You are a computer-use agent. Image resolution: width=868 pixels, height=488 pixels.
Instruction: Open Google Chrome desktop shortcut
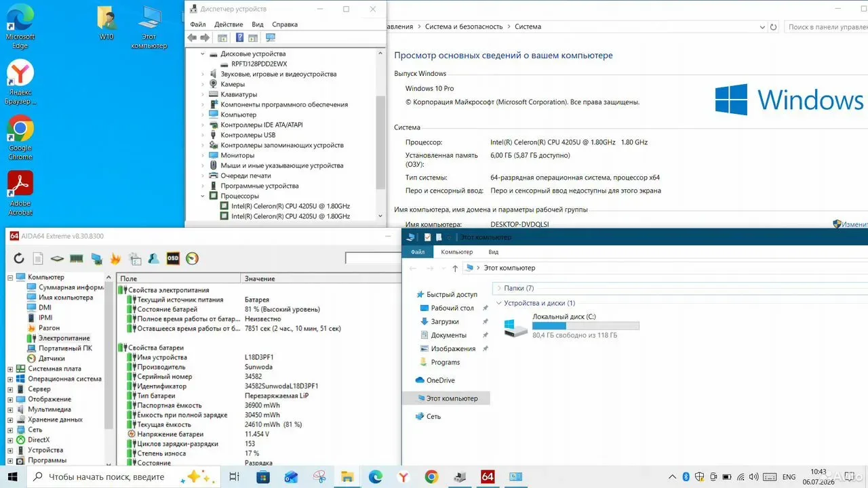[x=20, y=138]
